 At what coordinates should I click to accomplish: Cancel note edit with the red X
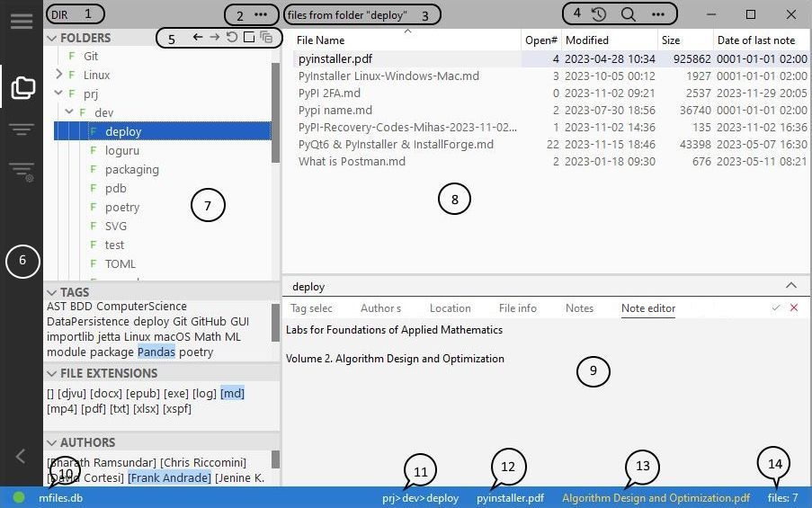(x=794, y=307)
